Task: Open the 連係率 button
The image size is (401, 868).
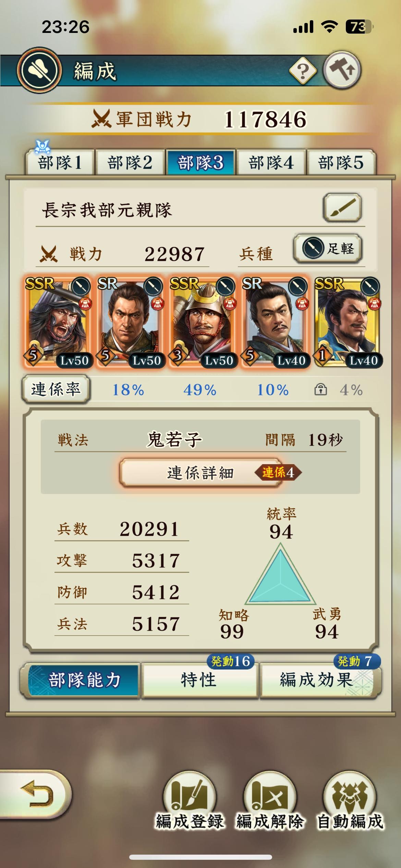Action: coord(56,389)
